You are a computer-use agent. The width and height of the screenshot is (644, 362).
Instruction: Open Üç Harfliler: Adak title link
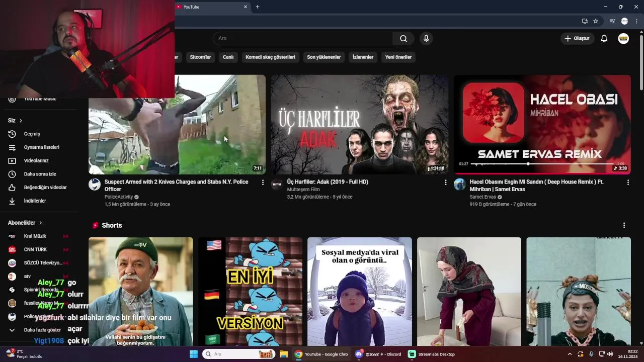tap(328, 182)
